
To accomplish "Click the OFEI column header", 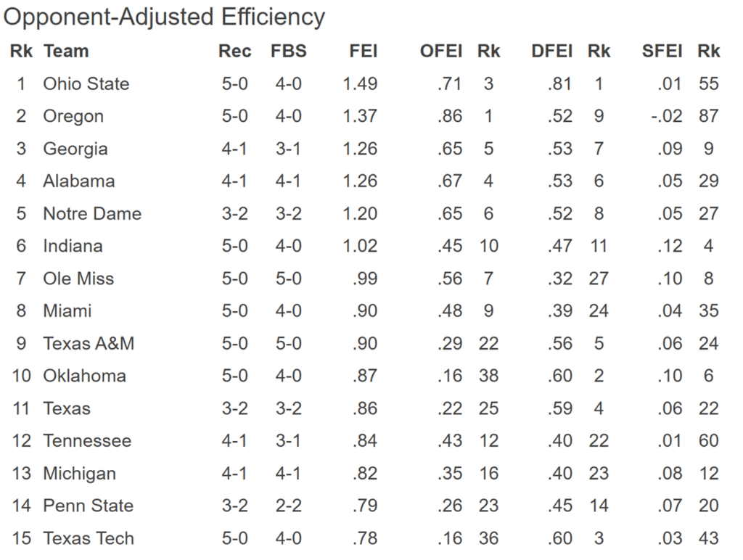I will point(440,52).
